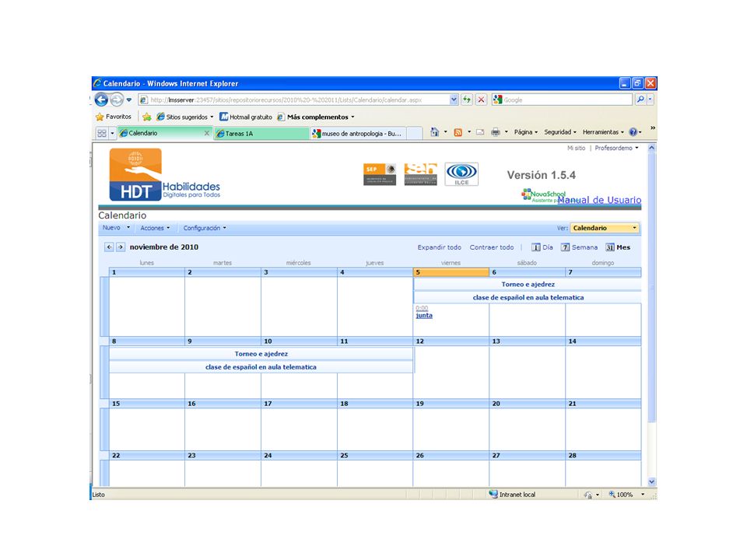The width and height of the screenshot is (747, 560).
Task: Click the page vertical scrollbar up arrow
Action: [x=652, y=148]
